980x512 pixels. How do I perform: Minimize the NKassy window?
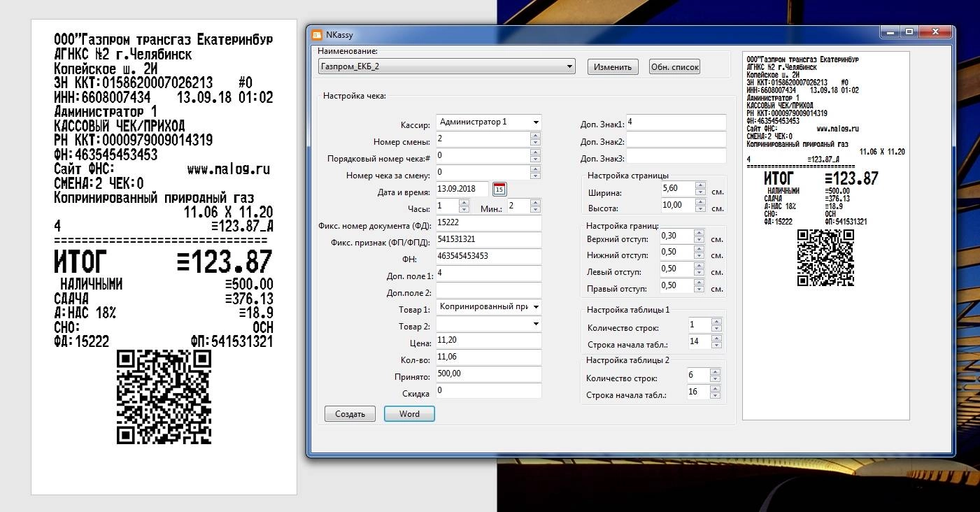coord(889,31)
